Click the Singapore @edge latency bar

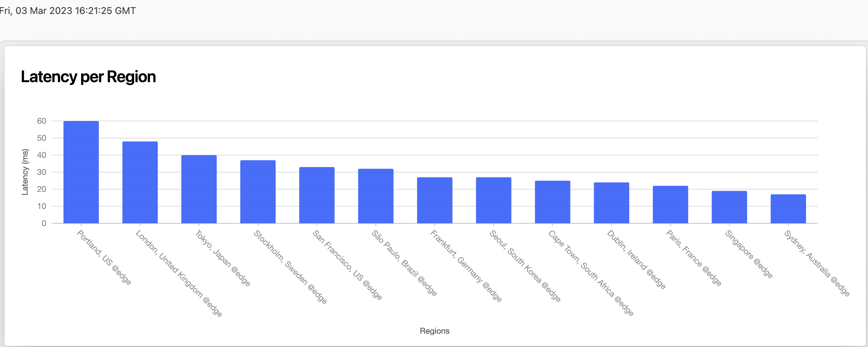[x=729, y=207]
